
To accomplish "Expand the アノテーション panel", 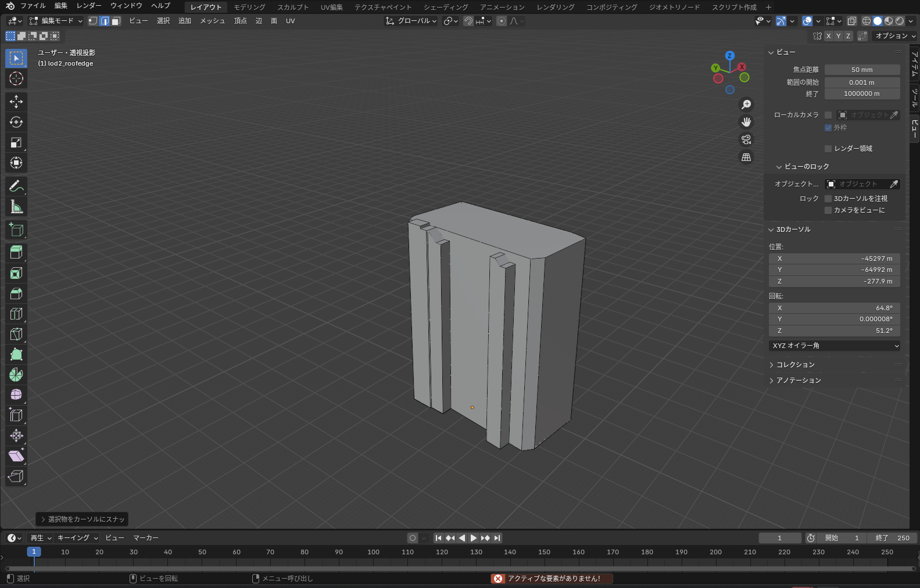I will coord(798,381).
